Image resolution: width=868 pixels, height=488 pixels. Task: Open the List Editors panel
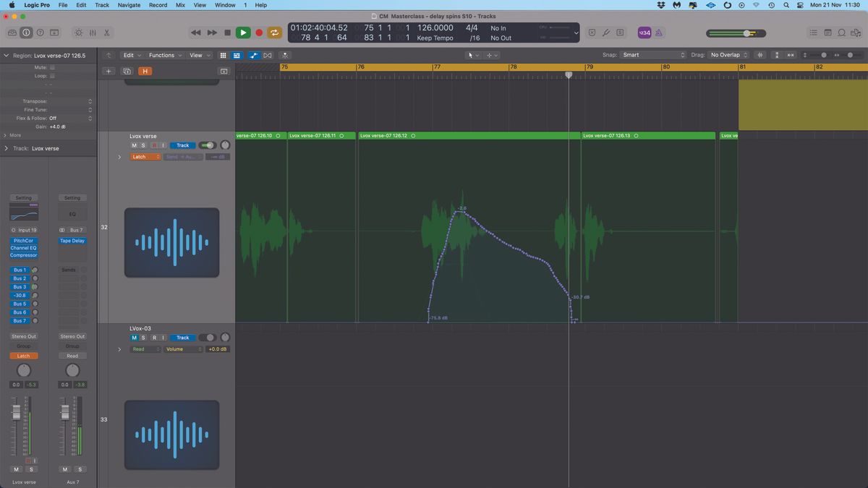(x=813, y=33)
